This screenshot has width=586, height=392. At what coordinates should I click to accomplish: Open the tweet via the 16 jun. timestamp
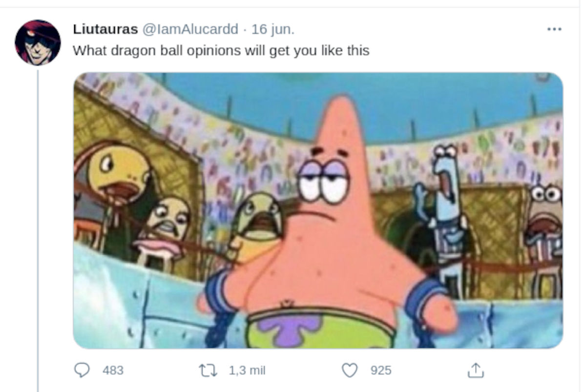point(273,29)
